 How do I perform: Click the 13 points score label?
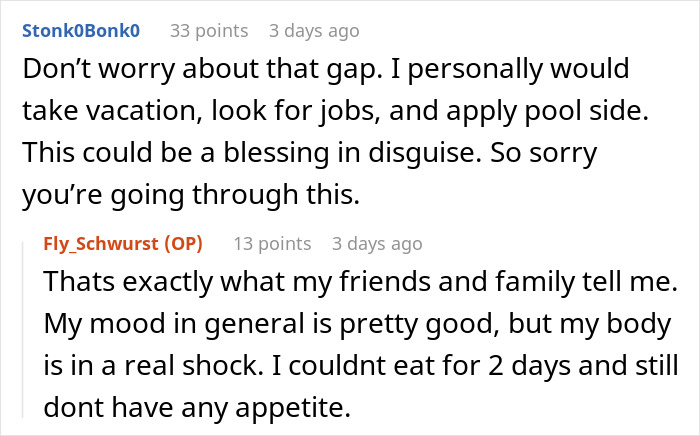pyautogui.click(x=272, y=244)
